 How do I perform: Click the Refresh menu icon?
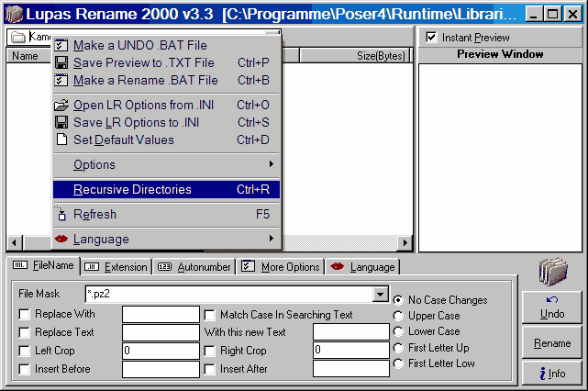pyautogui.click(x=61, y=214)
